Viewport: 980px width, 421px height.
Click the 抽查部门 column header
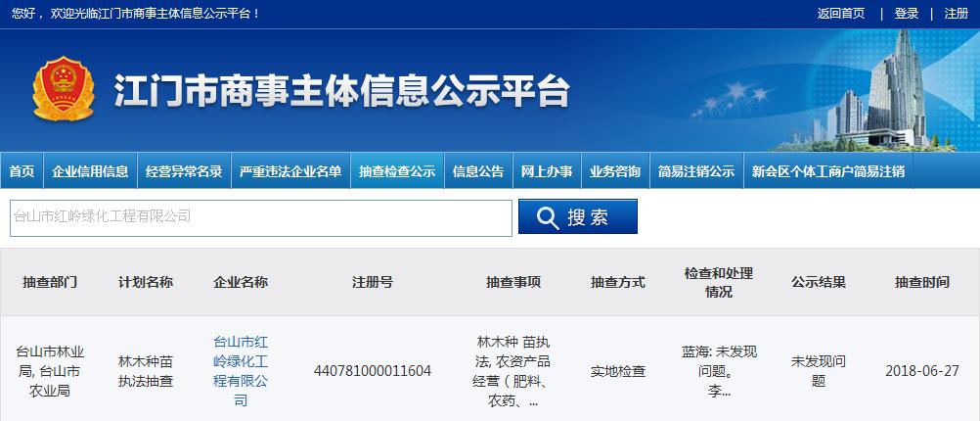coord(50,282)
